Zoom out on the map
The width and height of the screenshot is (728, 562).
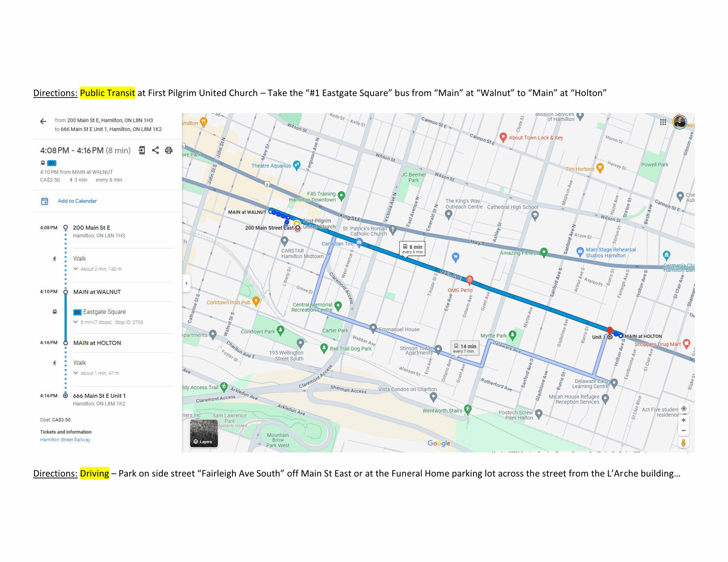pos(684,431)
